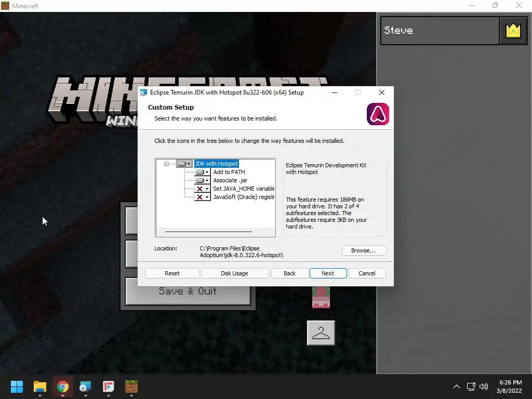Close the Temurin Setup dialog
Screen dimensions: 532x399
point(382,92)
